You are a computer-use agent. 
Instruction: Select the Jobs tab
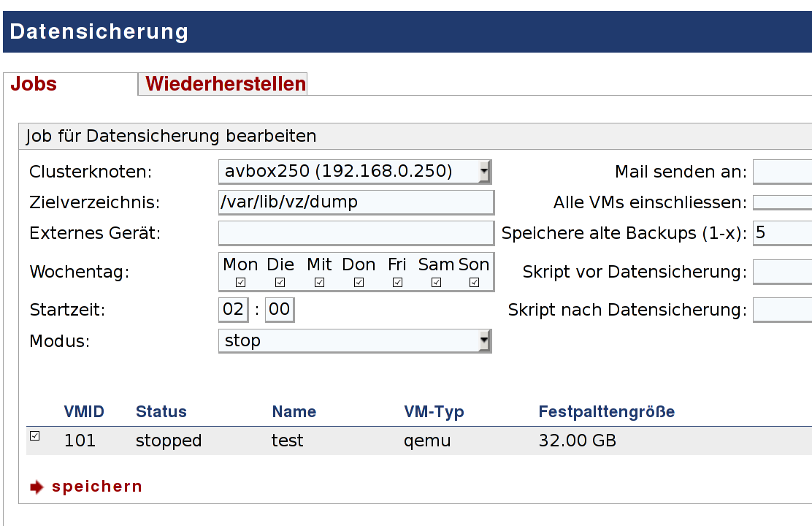(34, 84)
